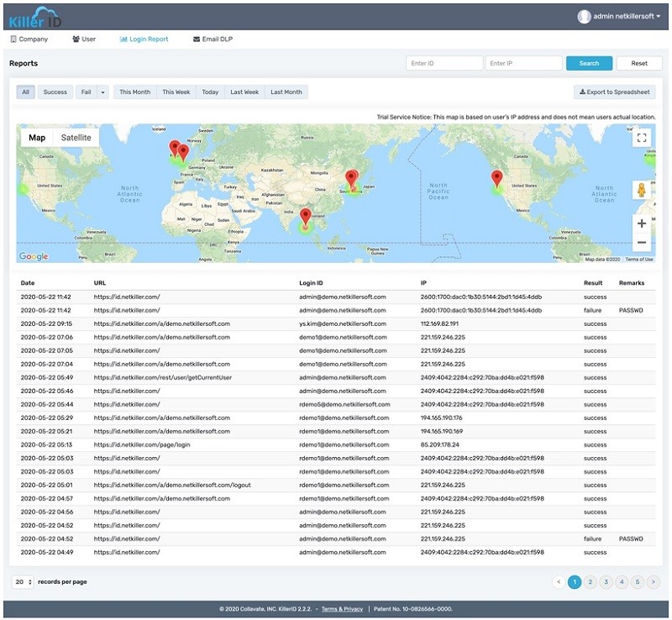Click URL https://id.netkiller.com/page/login

tap(142, 444)
